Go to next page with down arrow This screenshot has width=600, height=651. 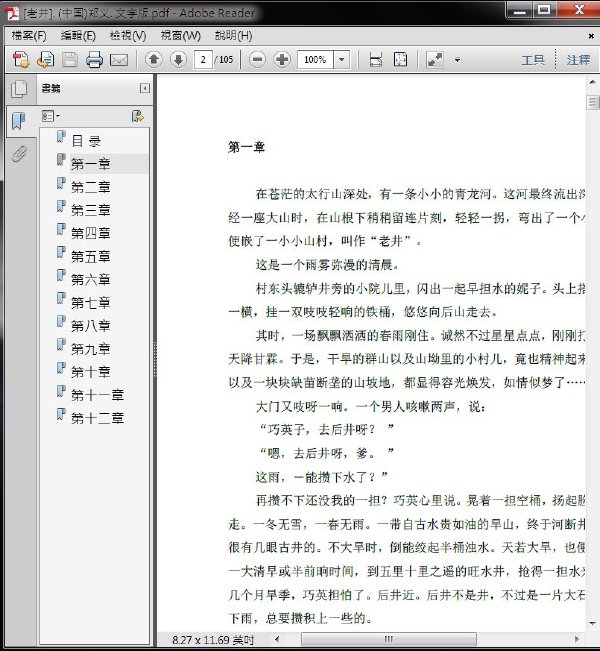pyautogui.click(x=179, y=60)
